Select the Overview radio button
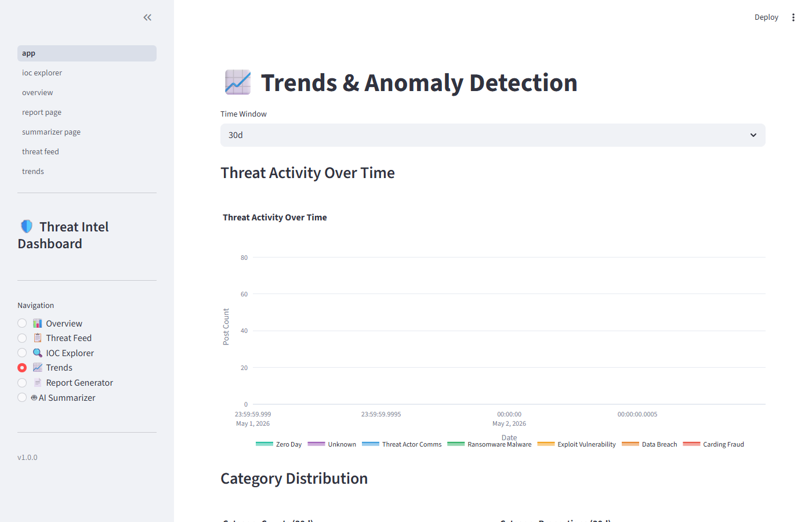Viewport: 812px width, 522px height. point(22,323)
